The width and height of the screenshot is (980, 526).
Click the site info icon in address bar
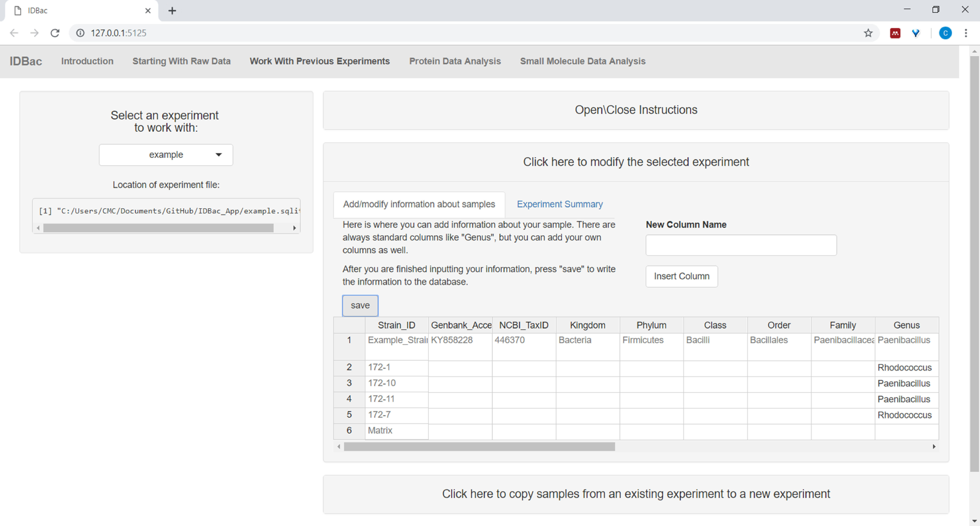click(x=80, y=33)
